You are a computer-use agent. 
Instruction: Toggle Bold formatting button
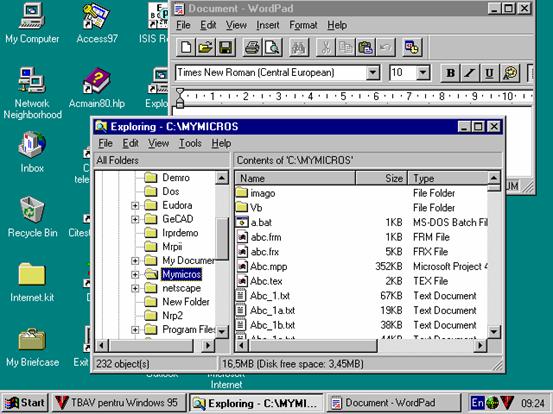click(x=450, y=73)
